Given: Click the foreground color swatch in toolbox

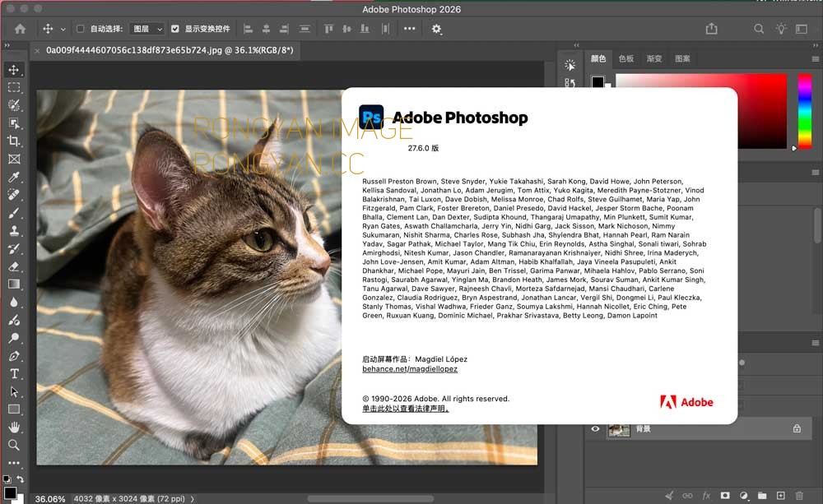Looking at the screenshot, I should click(10, 493).
